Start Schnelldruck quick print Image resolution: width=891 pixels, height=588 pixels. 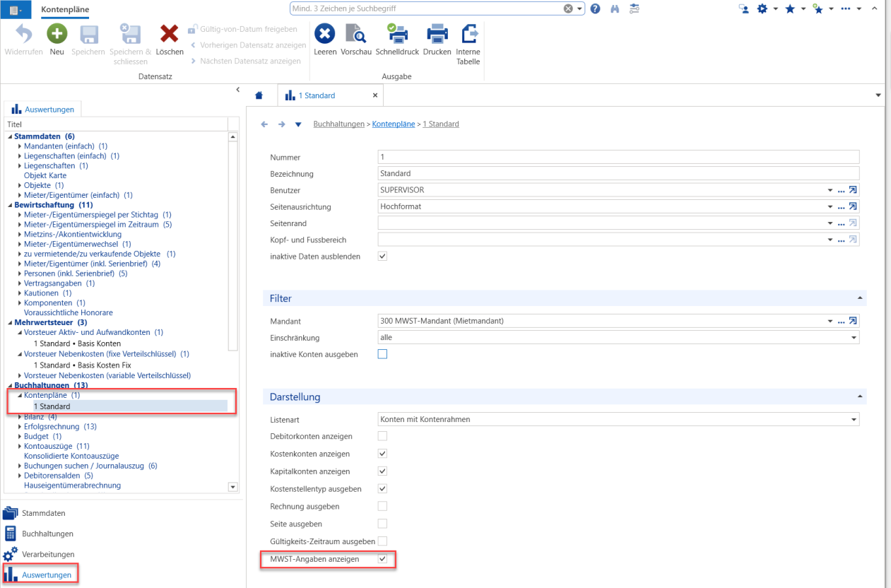[397, 39]
